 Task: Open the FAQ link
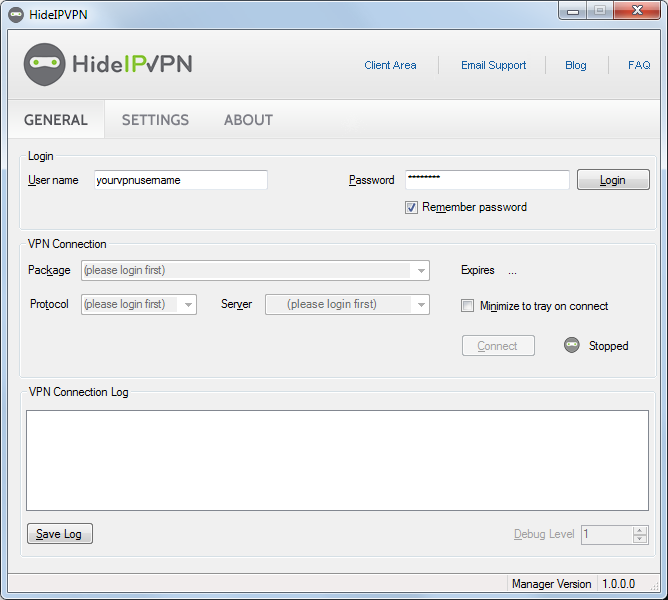(x=639, y=65)
